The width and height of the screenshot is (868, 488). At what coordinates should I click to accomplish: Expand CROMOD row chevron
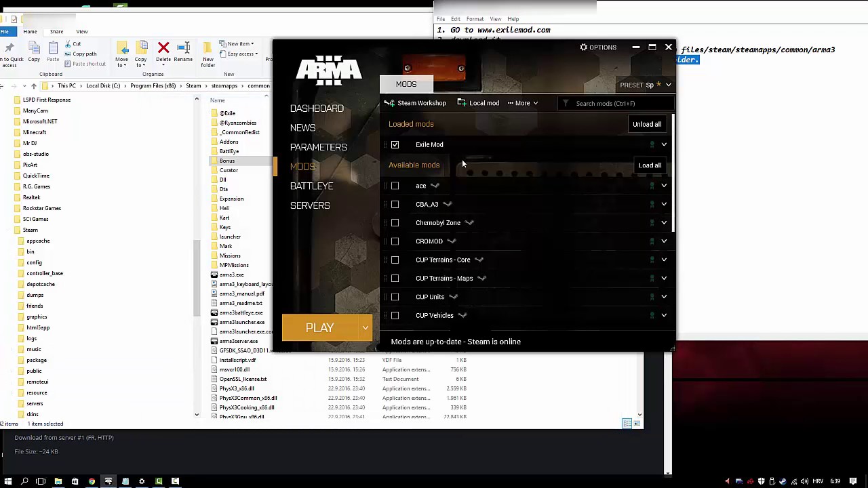coord(664,241)
